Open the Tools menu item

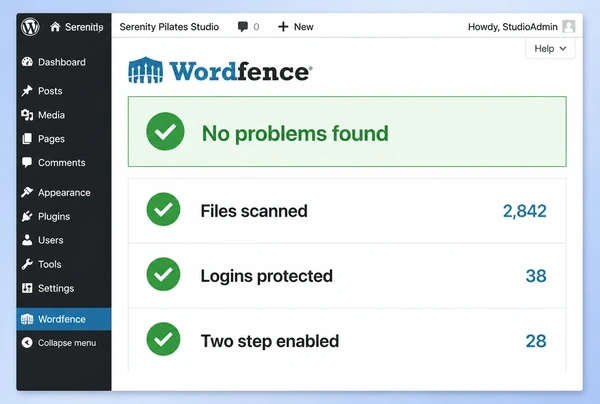click(x=64, y=264)
